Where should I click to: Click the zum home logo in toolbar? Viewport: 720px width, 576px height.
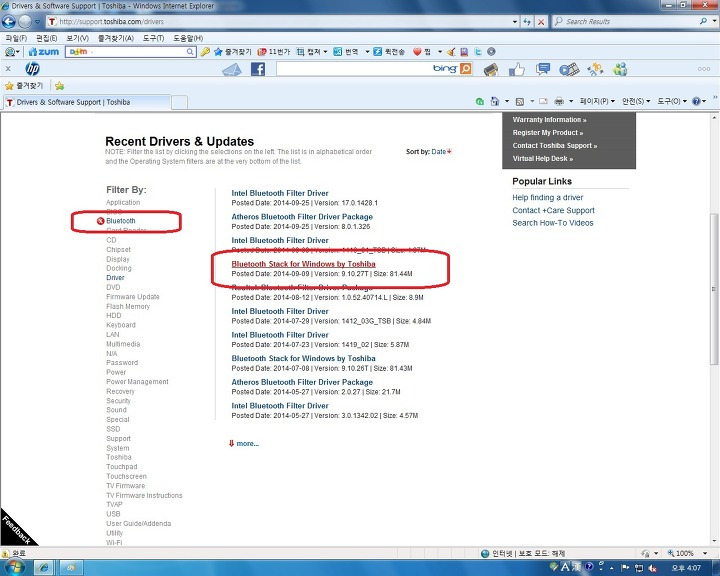[x=44, y=52]
